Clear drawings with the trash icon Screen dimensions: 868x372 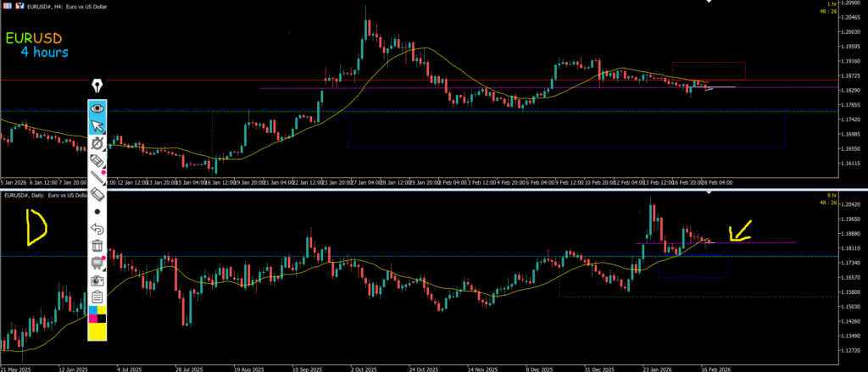click(98, 246)
